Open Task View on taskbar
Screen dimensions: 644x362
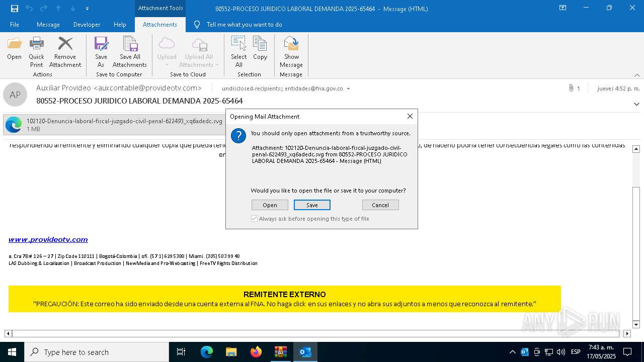pyautogui.click(x=181, y=352)
